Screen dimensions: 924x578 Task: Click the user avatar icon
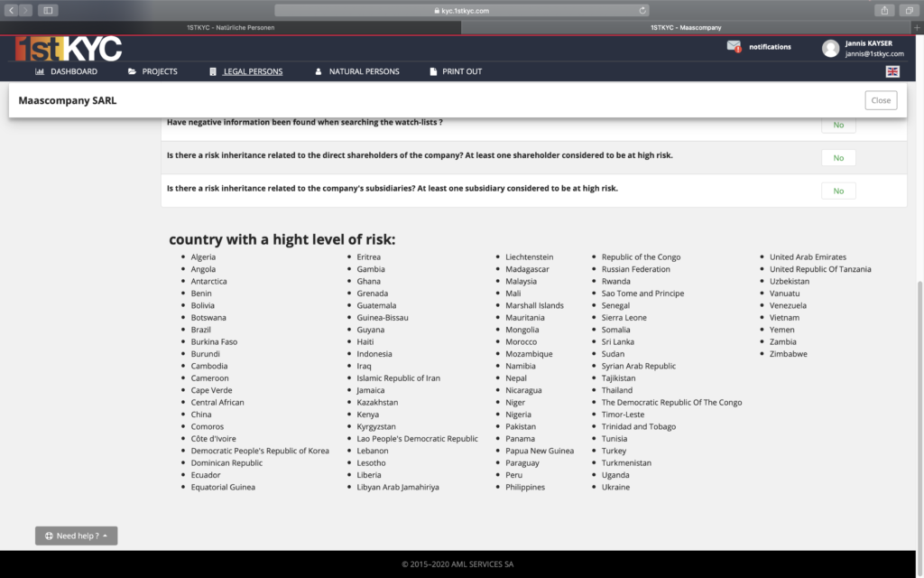(x=830, y=49)
